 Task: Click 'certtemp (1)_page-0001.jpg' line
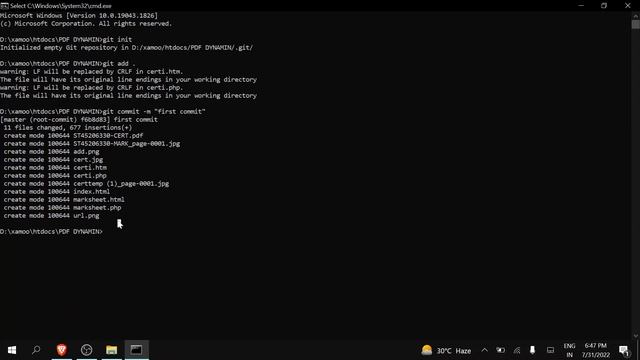[x=86, y=184]
